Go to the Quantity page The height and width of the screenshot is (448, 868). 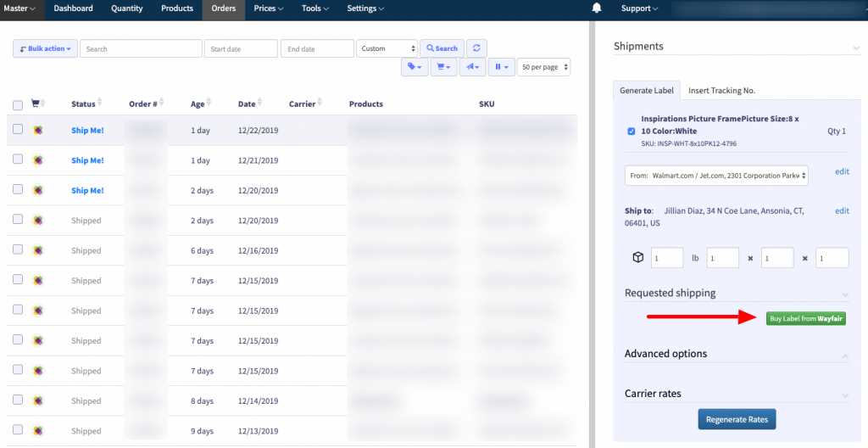click(x=127, y=8)
